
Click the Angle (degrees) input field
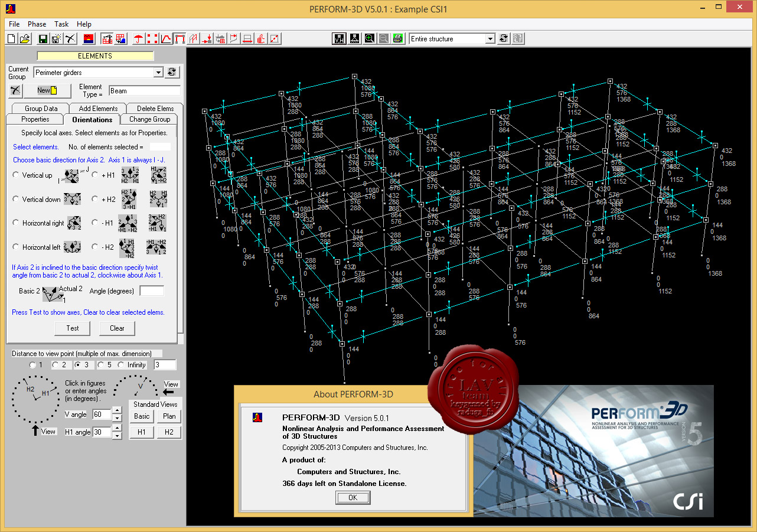(152, 291)
